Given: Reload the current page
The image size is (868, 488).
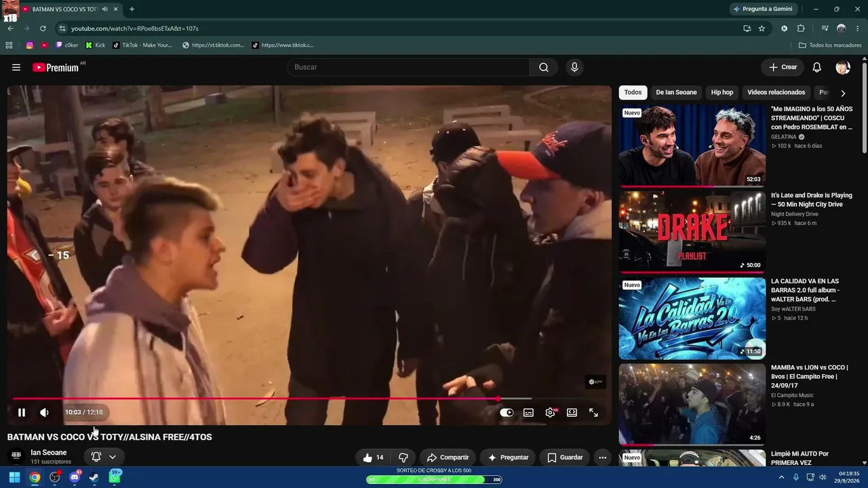Looking at the screenshot, I should point(43,28).
